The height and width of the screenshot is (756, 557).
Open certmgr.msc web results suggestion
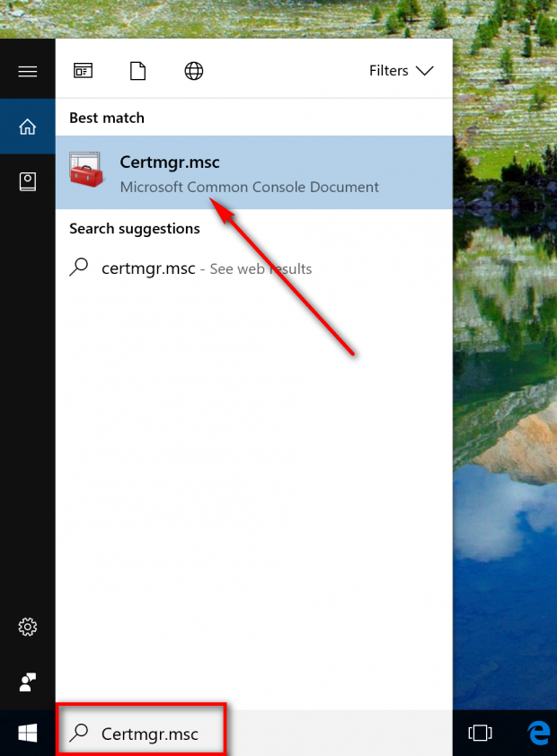[254, 268]
